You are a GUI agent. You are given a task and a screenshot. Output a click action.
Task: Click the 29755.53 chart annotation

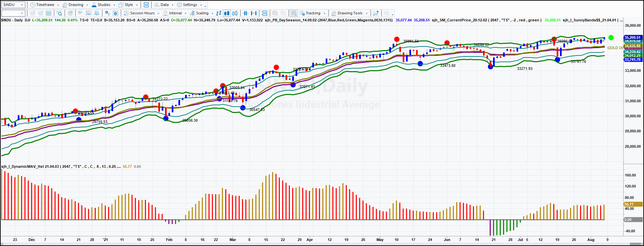tap(99, 122)
